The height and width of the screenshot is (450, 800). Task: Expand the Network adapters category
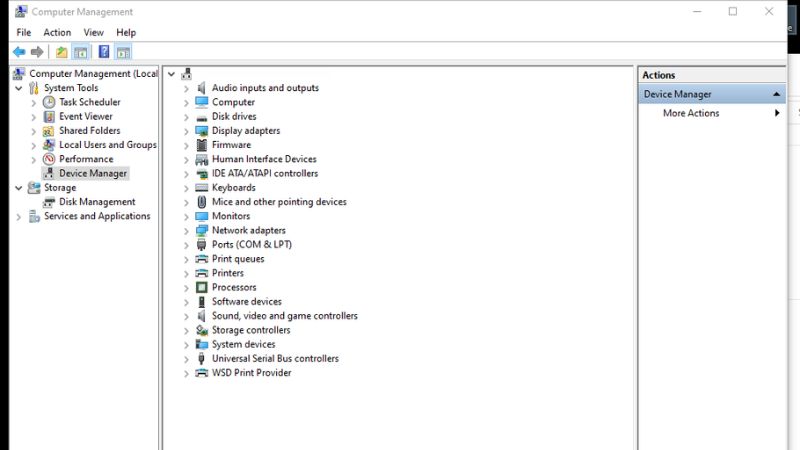point(186,231)
